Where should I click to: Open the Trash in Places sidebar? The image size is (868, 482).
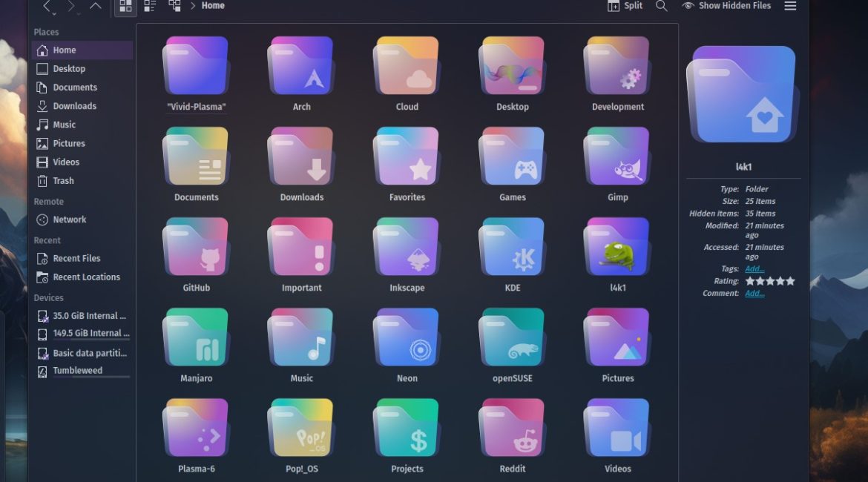coord(63,181)
